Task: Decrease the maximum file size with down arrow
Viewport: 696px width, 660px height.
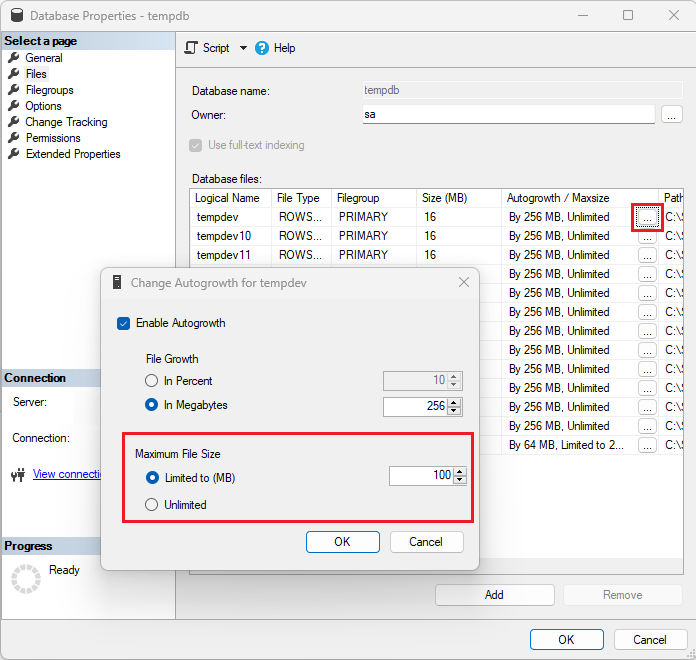Action: click(x=460, y=480)
